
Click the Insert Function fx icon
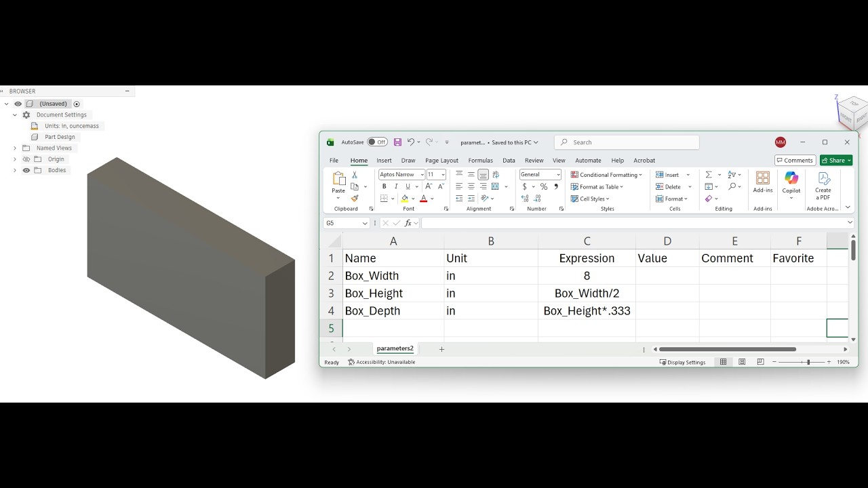(x=408, y=223)
